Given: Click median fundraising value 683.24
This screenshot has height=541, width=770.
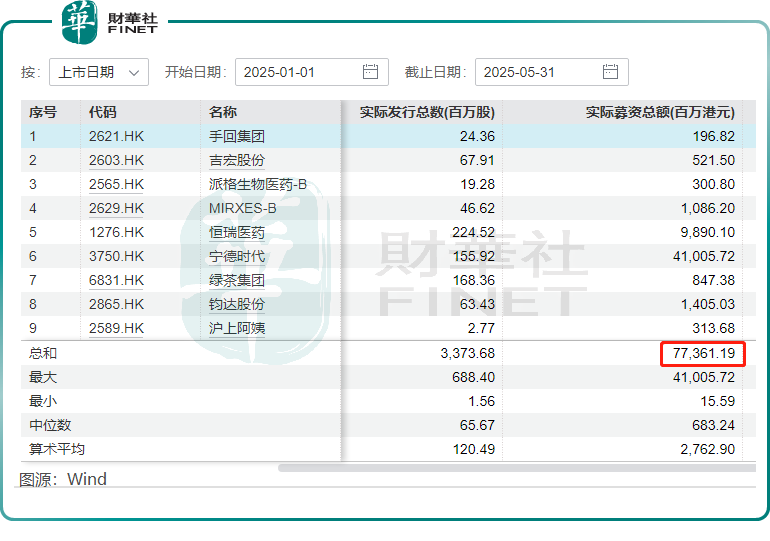Looking at the screenshot, I should (714, 425).
